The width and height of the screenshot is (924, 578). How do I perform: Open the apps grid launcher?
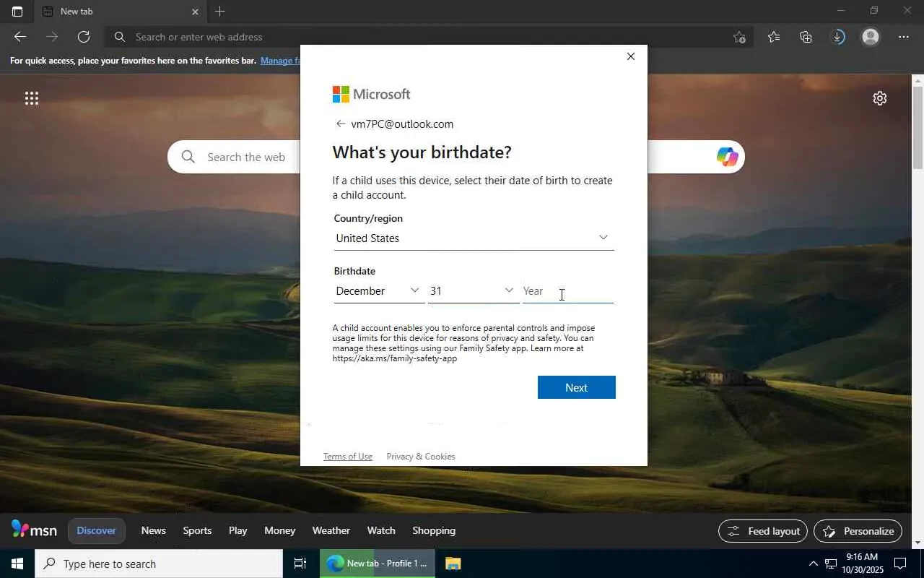tap(32, 98)
